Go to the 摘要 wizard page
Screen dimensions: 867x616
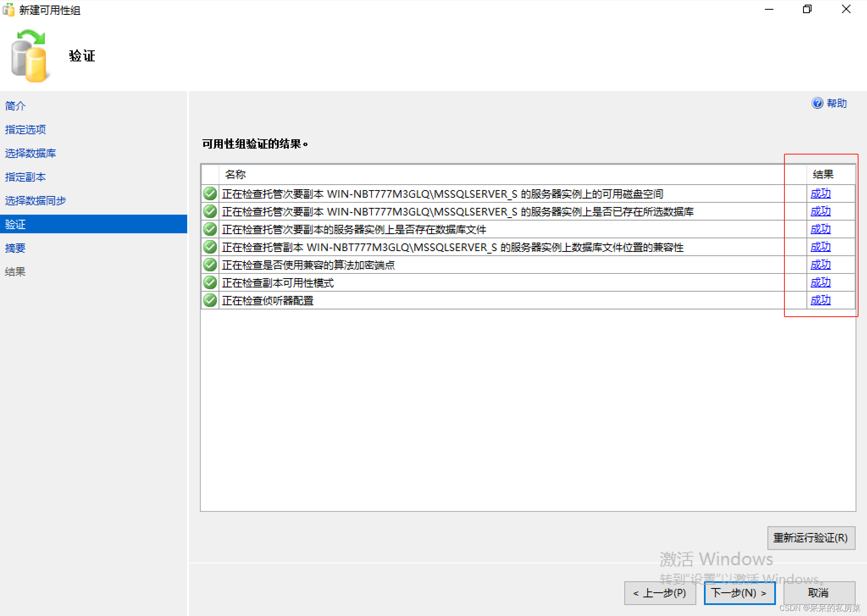(15, 248)
